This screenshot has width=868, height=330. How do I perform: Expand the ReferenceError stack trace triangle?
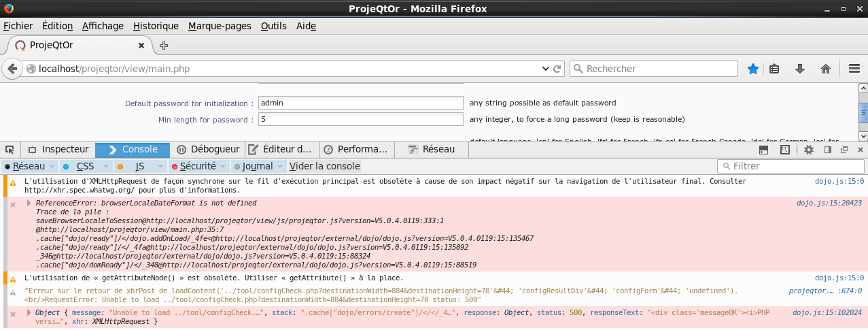[29, 203]
